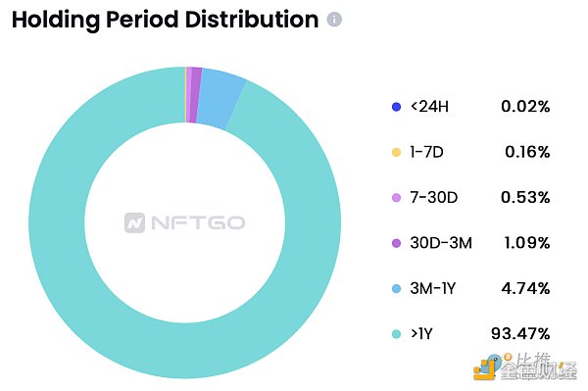588x391 pixels.
Task: Toggle the <24H legend label
Action: (x=429, y=107)
